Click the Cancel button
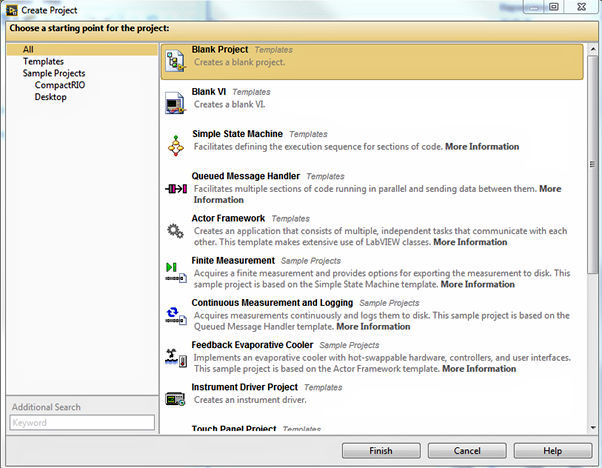 (466, 451)
